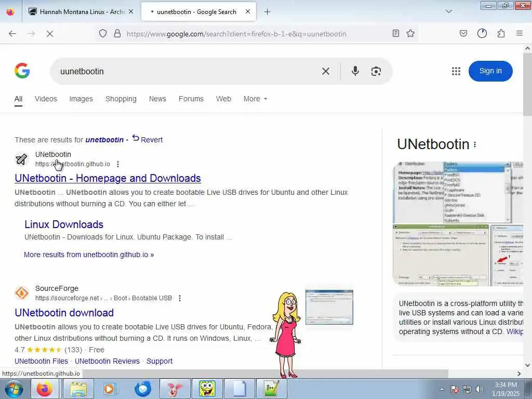
Task: Open Windows Explorer from the taskbar
Action: coord(78,389)
